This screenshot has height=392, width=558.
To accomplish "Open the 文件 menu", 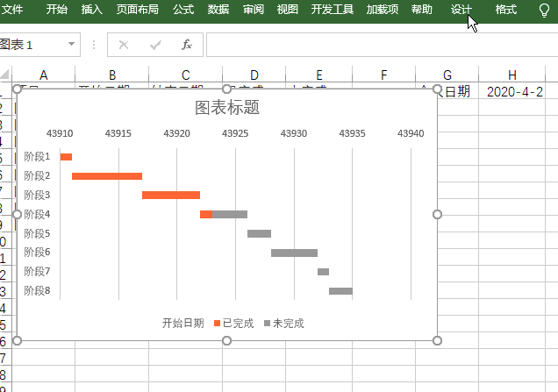I will (12, 10).
